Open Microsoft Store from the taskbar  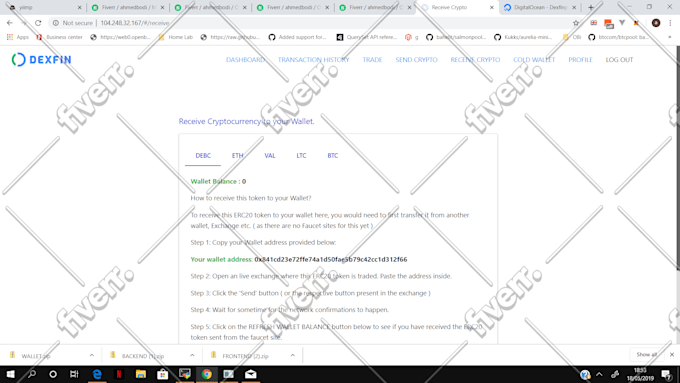click(163, 374)
